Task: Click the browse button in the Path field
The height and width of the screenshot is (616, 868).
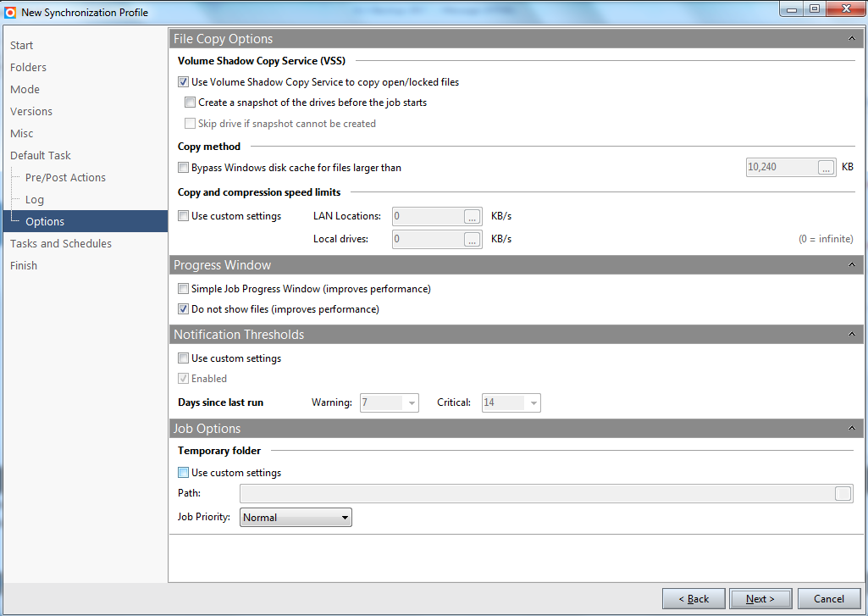Action: [843, 494]
